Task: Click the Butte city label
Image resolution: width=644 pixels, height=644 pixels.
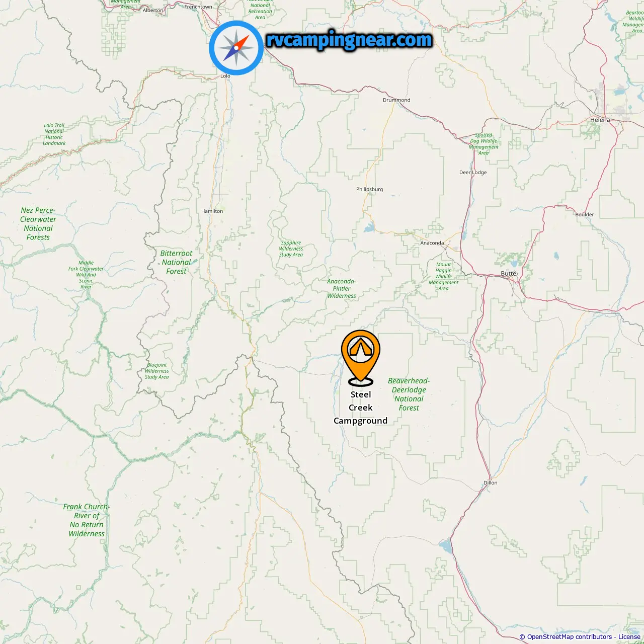Action: pos(509,274)
